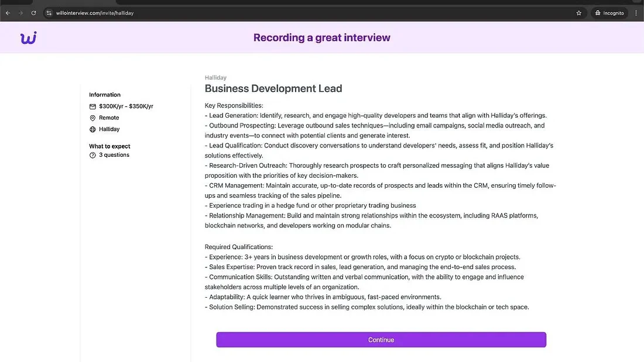644x362 pixels.
Task: Click the '3 questions' text
Action: click(x=114, y=155)
